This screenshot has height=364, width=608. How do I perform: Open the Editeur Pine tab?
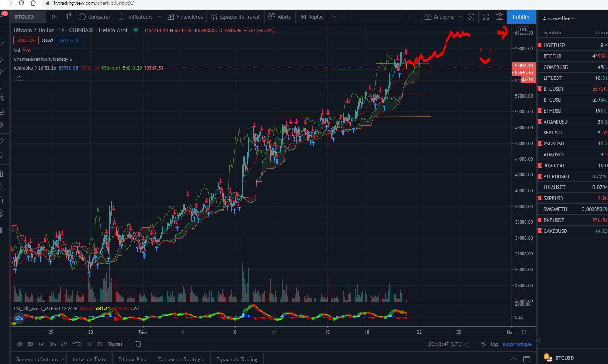[x=132, y=359]
